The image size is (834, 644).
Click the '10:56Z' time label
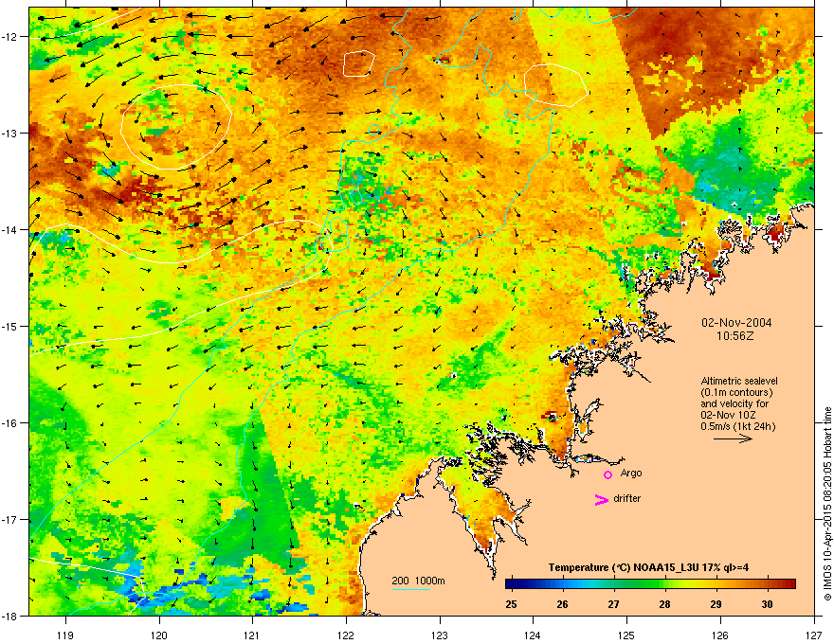(735, 336)
